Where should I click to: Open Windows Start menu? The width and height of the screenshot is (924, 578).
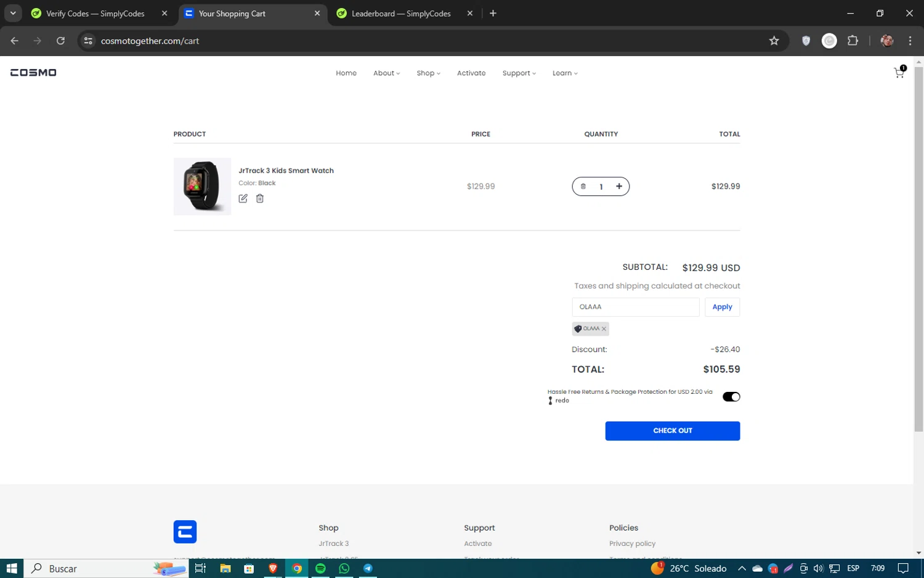click(x=12, y=568)
